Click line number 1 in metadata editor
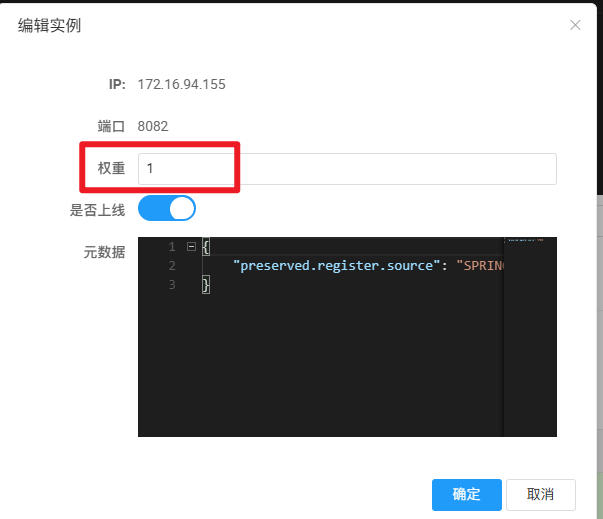Screen dimensions: 603x519 [x=172, y=246]
